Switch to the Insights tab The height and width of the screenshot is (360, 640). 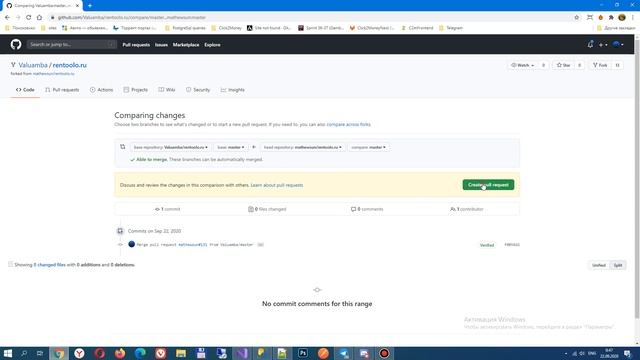232,90
